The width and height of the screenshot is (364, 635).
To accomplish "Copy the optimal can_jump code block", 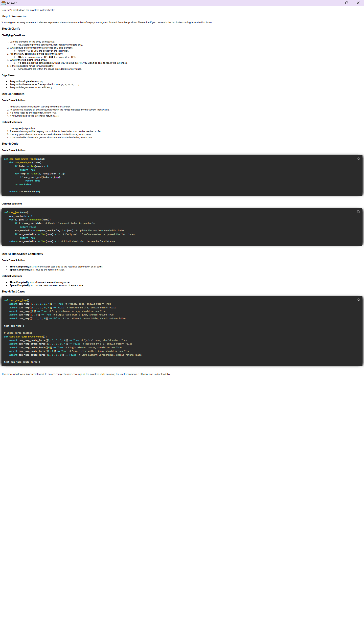I will coord(358,212).
